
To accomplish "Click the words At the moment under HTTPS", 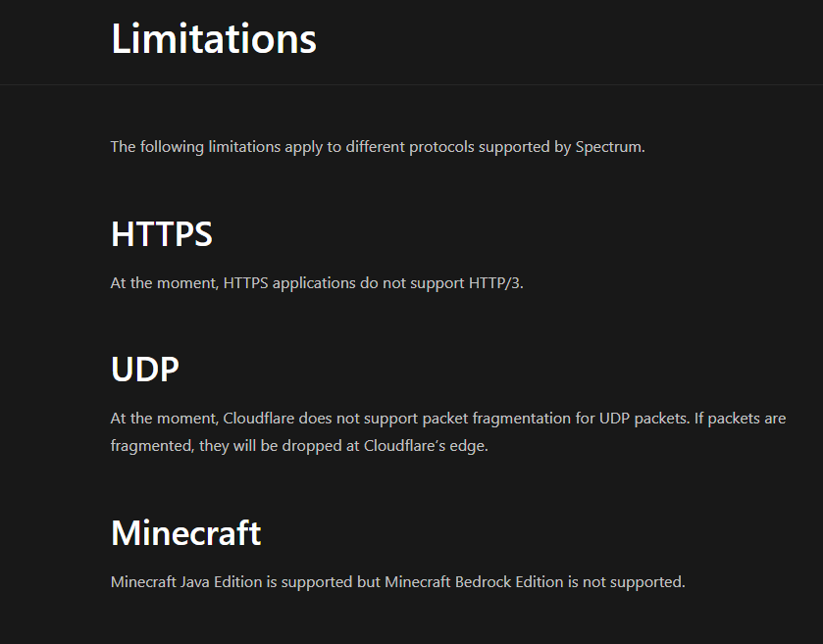I will [164, 283].
